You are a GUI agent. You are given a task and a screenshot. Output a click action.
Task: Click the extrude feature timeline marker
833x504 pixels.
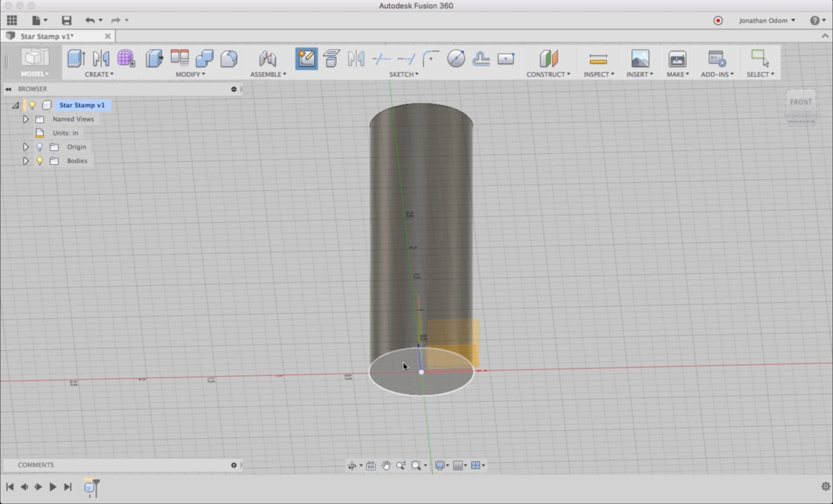tap(90, 487)
